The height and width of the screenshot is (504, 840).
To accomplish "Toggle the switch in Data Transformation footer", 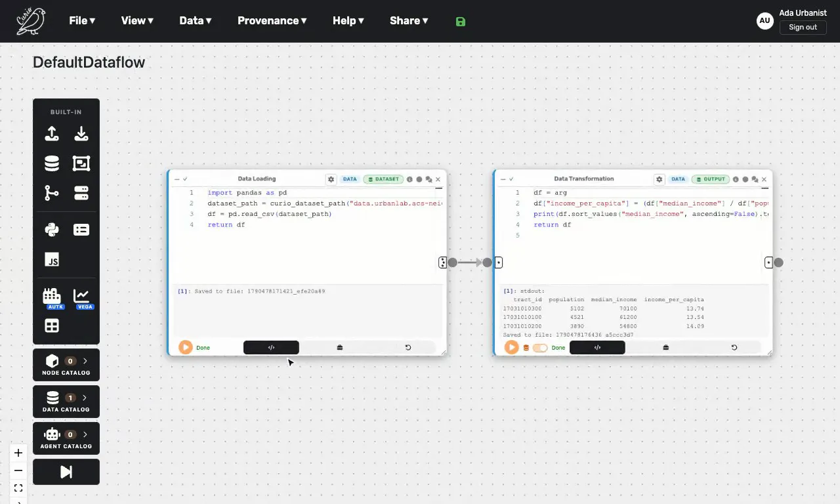I will tap(540, 348).
